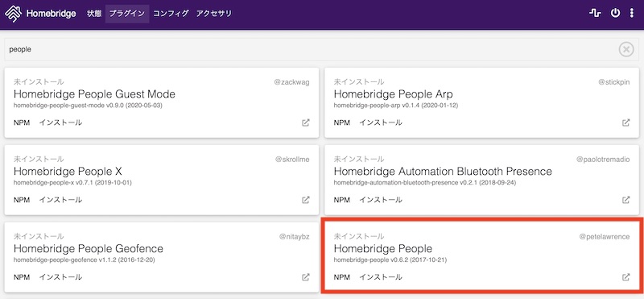Click author @petelawrence

[605, 236]
